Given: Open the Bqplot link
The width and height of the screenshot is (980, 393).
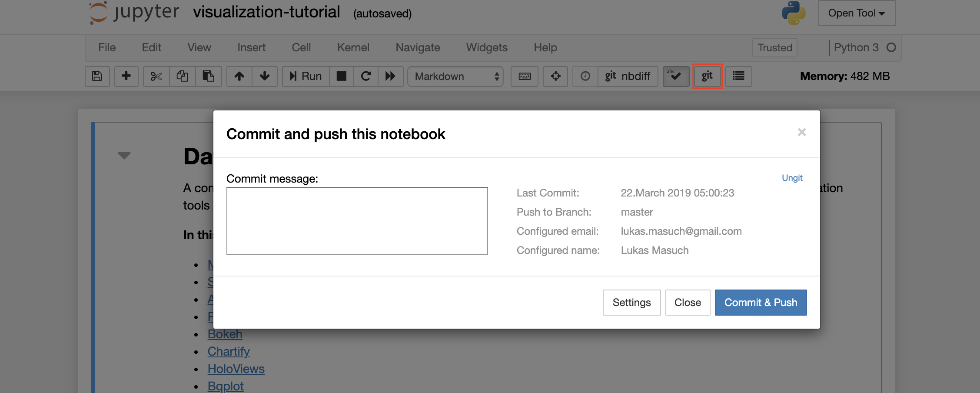Looking at the screenshot, I should pyautogui.click(x=226, y=386).
